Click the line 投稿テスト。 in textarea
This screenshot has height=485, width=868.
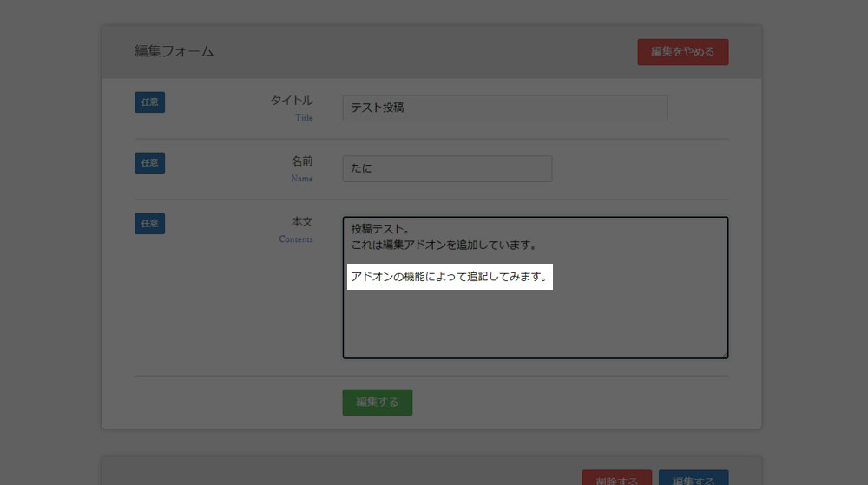click(x=380, y=229)
